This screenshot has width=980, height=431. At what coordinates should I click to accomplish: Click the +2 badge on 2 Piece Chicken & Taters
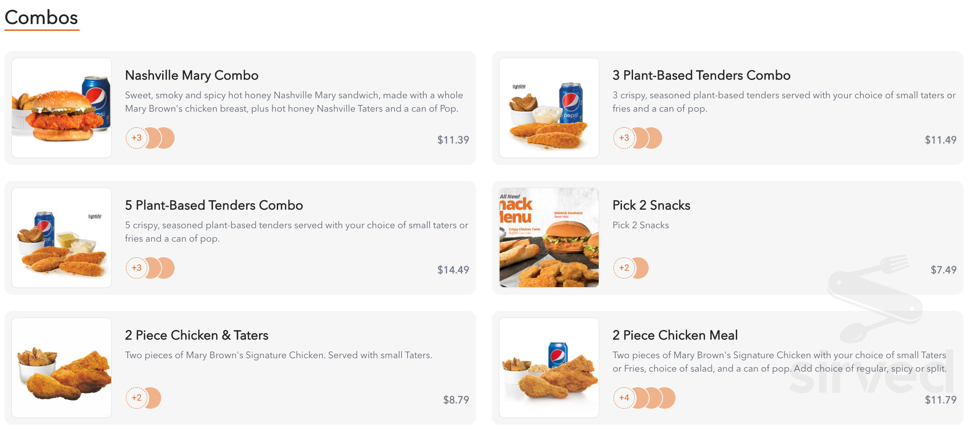click(137, 398)
